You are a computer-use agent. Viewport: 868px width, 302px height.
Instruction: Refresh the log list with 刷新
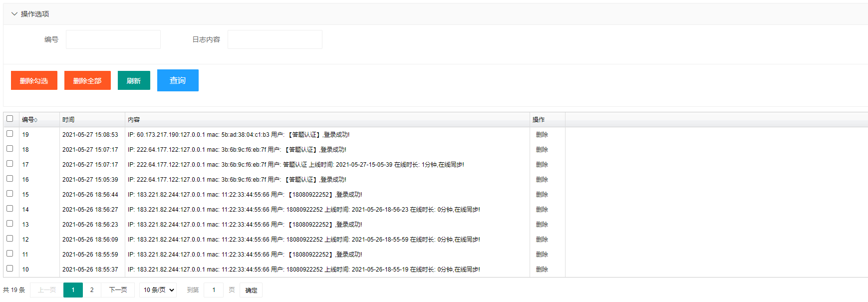tap(134, 80)
